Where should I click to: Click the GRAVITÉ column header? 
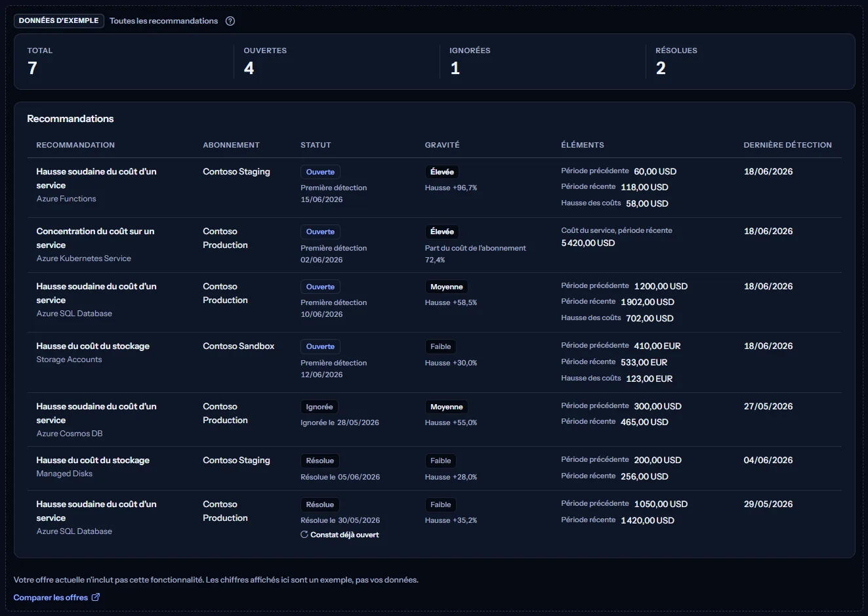click(x=442, y=145)
